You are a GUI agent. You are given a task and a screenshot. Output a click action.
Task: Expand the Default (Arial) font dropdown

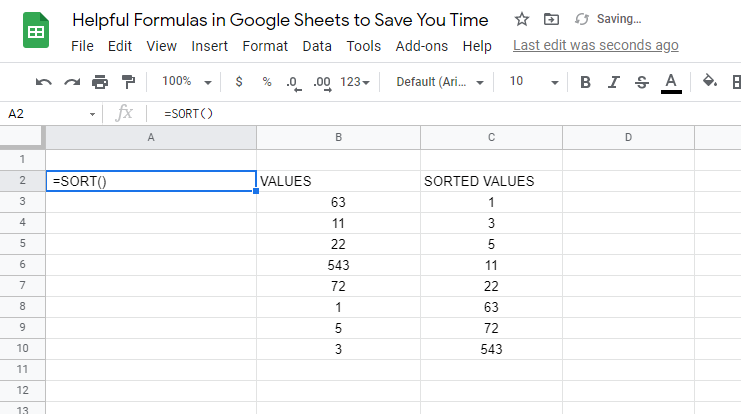[x=439, y=82]
